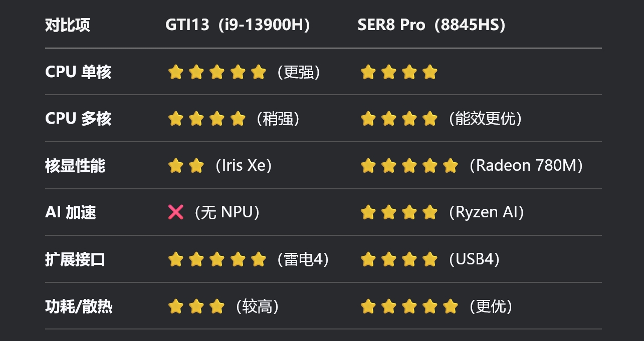644x341 pixels.
Task: Click the red cross icon in AI 加速 row
Action: pos(176,212)
